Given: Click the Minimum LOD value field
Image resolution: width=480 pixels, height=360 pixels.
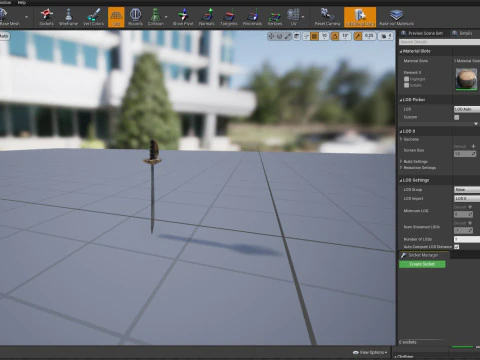Looking at the screenshot, I should (463, 214).
